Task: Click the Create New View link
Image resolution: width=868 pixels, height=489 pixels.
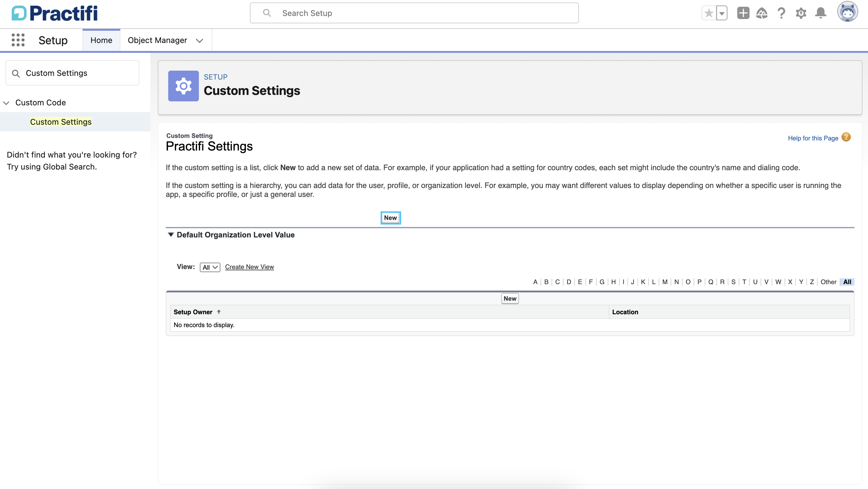Action: click(249, 267)
